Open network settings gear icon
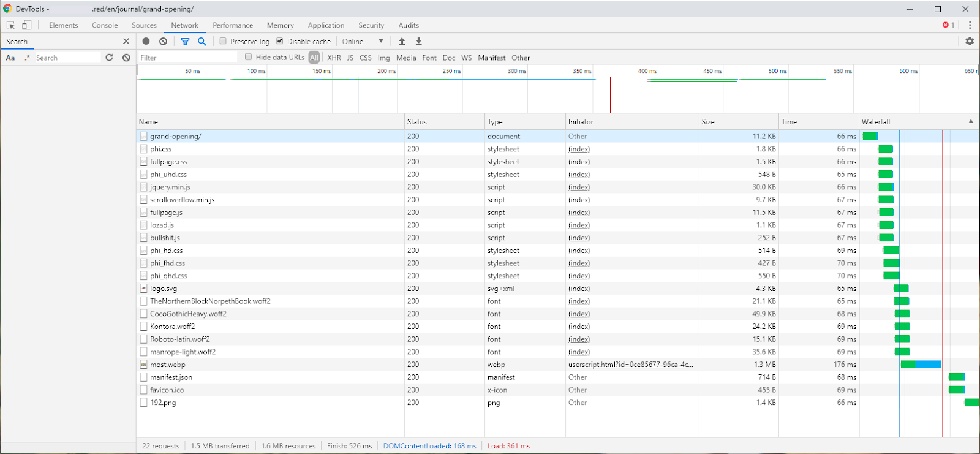 pyautogui.click(x=970, y=41)
